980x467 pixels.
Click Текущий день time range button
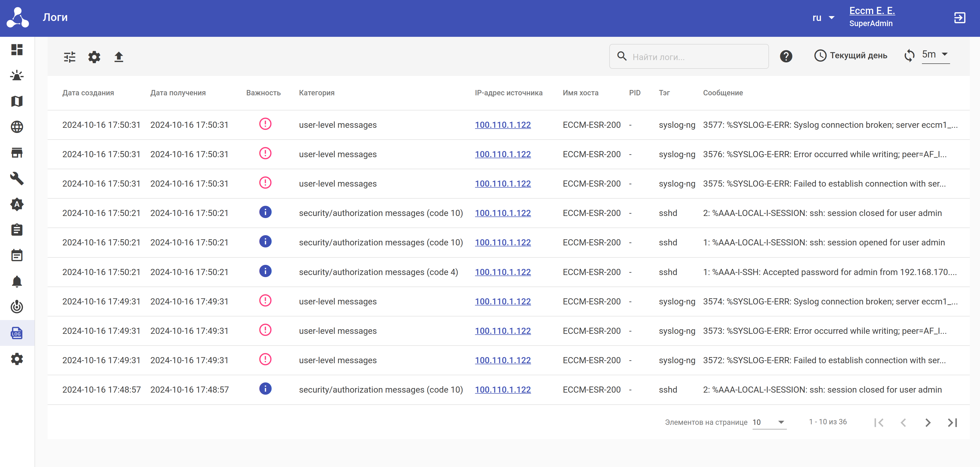[x=851, y=55]
